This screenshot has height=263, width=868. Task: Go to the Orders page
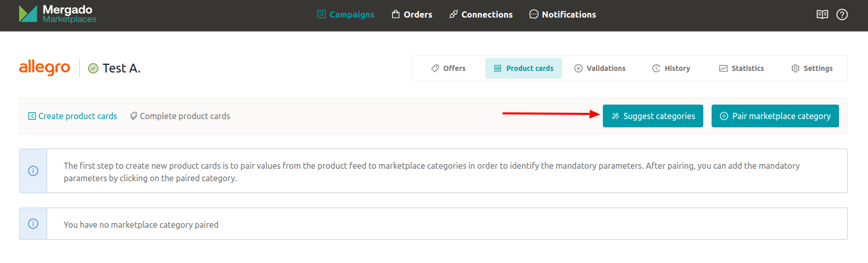tap(412, 14)
